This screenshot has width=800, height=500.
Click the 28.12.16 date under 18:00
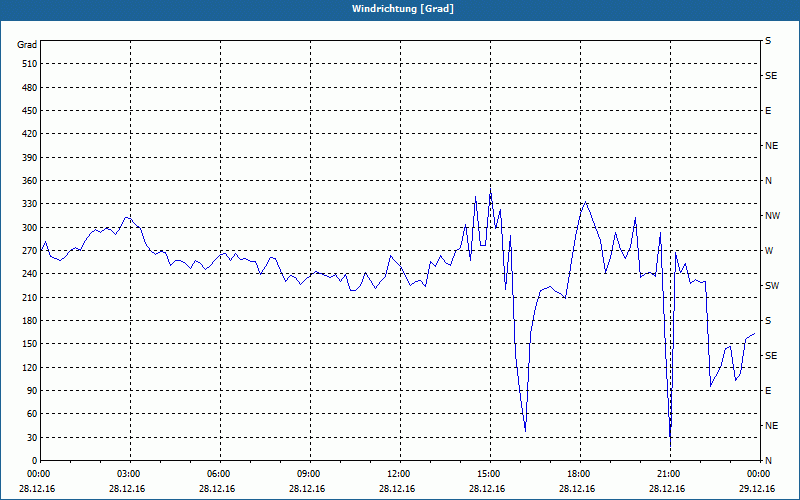[577, 489]
